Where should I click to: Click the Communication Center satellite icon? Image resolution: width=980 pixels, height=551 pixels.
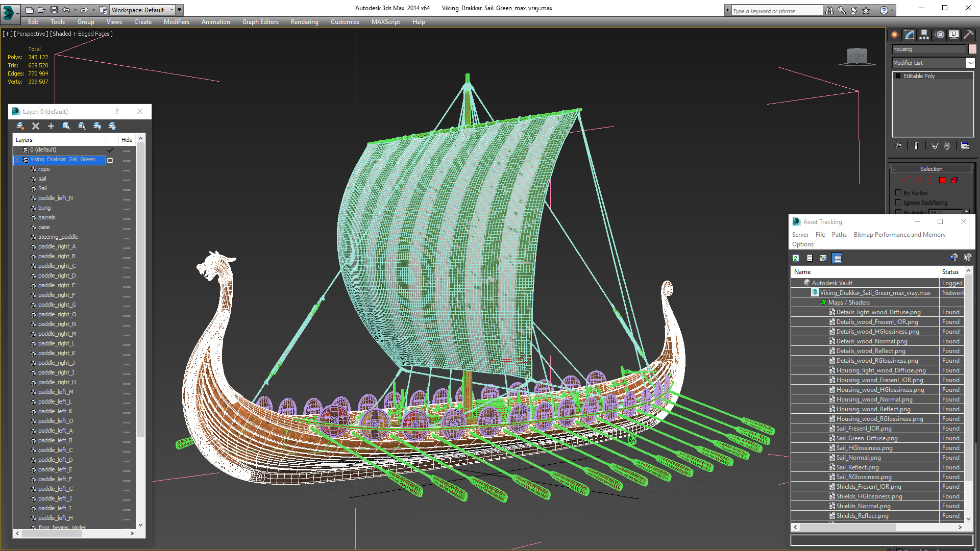854,10
